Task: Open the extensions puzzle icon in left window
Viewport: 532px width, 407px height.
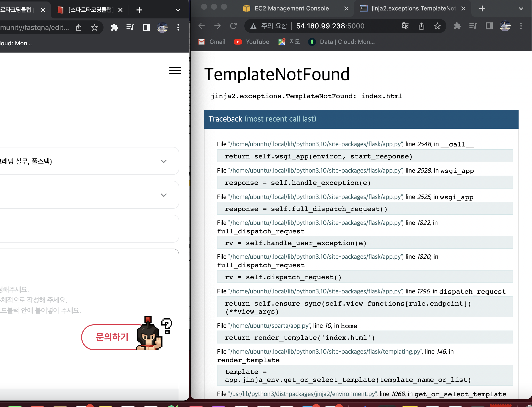Action: [x=114, y=27]
